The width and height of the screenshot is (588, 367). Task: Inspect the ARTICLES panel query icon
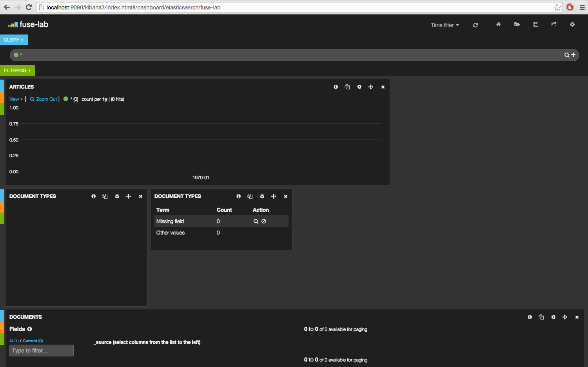pos(347,87)
